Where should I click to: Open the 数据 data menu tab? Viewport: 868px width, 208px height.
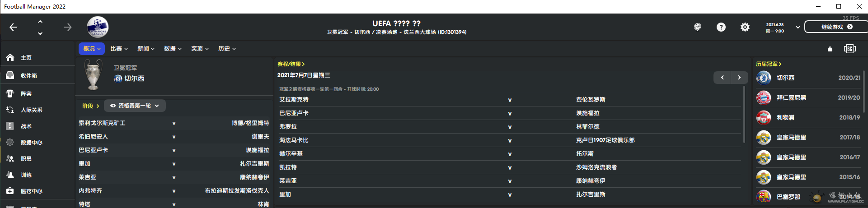click(x=173, y=49)
